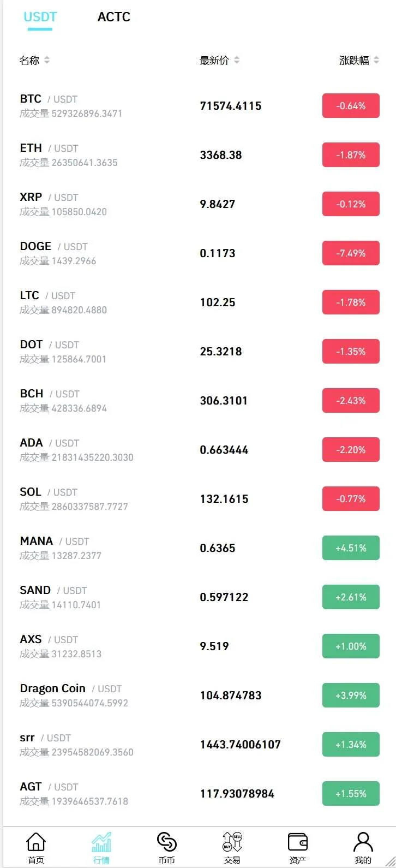Open the buy/sell trade icon
This screenshot has width=396, height=868.
[232, 843]
